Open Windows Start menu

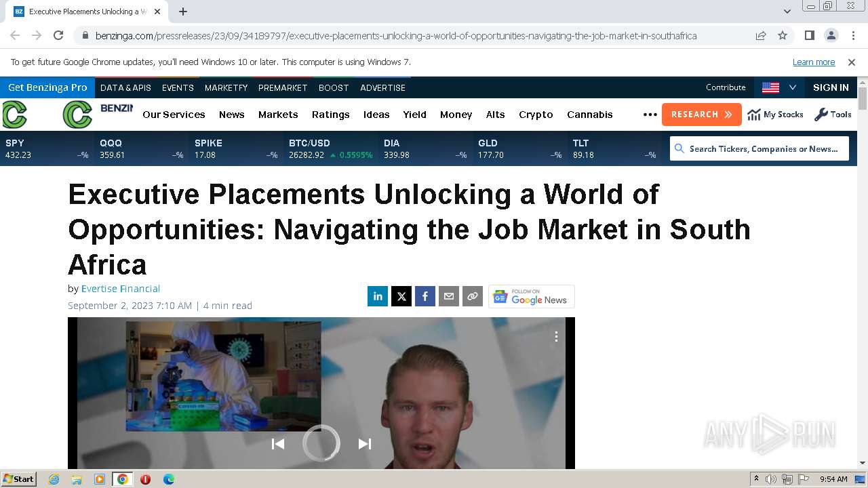[18, 479]
